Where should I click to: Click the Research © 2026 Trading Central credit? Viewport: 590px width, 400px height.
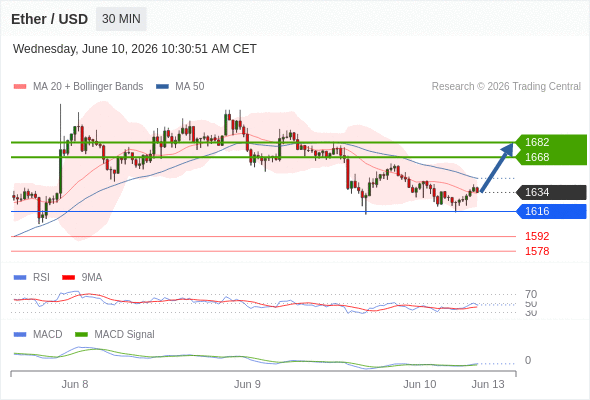(x=506, y=87)
